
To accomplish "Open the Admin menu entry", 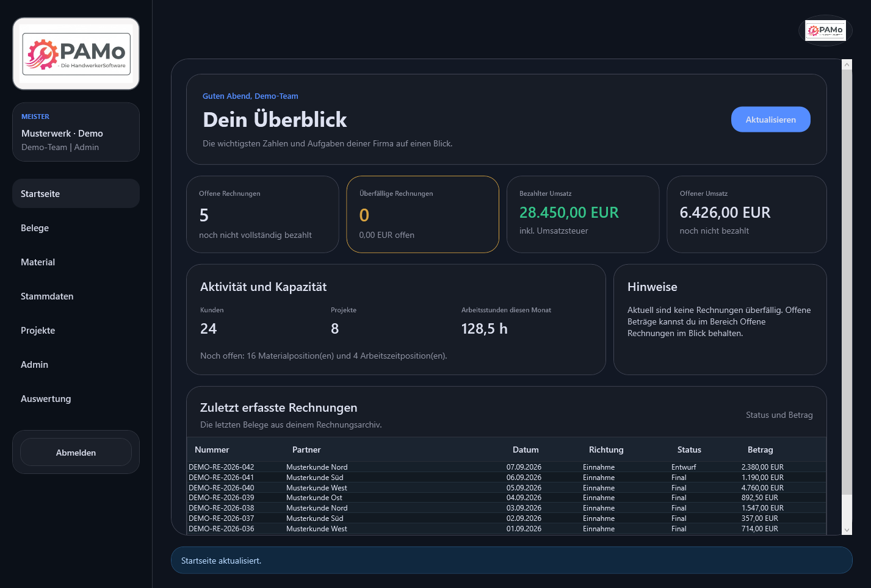I will 76,364.
